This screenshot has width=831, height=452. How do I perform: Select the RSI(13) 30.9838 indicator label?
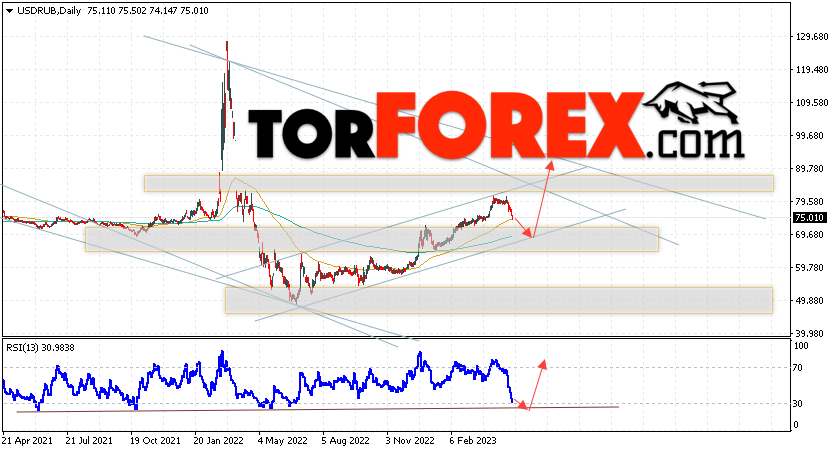pyautogui.click(x=40, y=348)
